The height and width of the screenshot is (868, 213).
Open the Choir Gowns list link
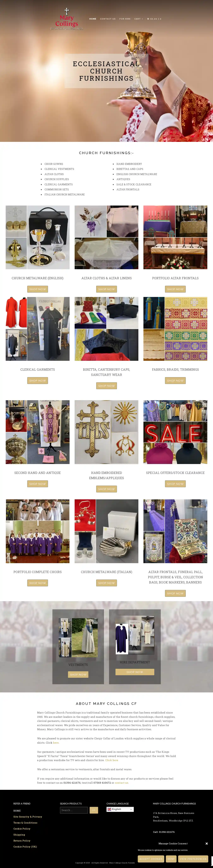tap(54, 164)
